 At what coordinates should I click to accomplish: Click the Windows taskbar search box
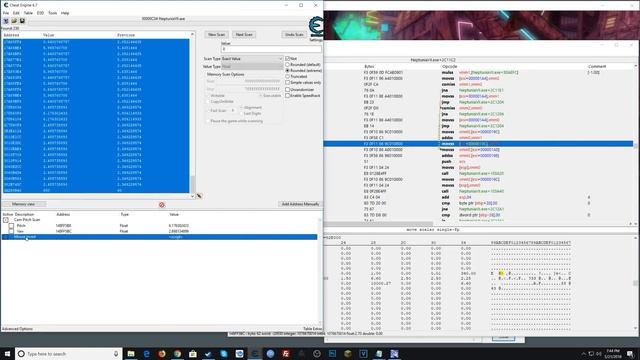69,353
